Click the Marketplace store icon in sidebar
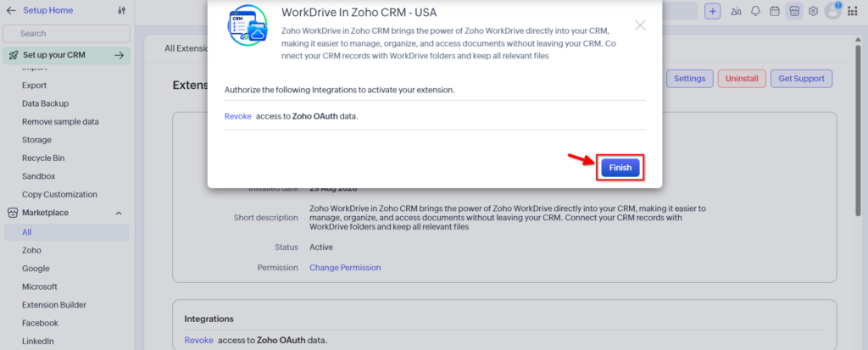 pyautogui.click(x=12, y=213)
